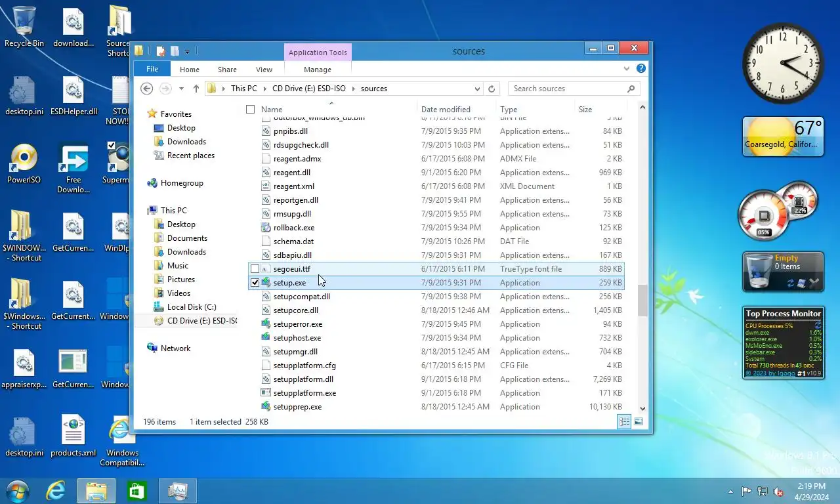This screenshot has width=840, height=504.
Task: Click in the Search sources field
Action: tap(566, 89)
